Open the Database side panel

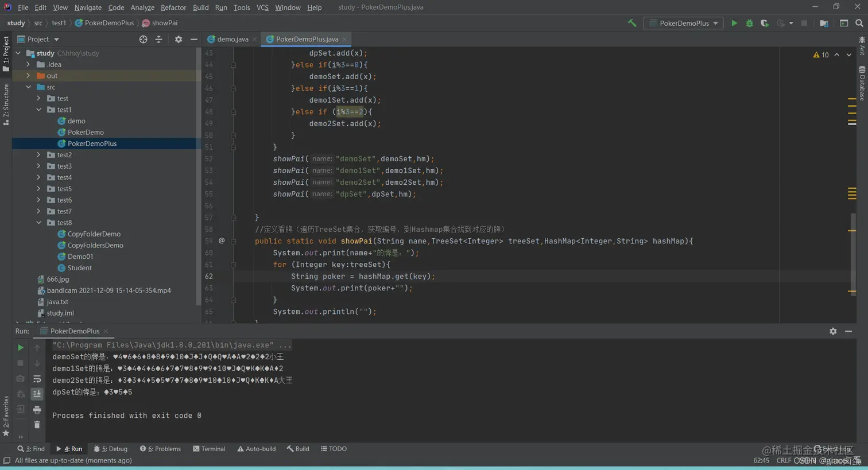point(862,84)
